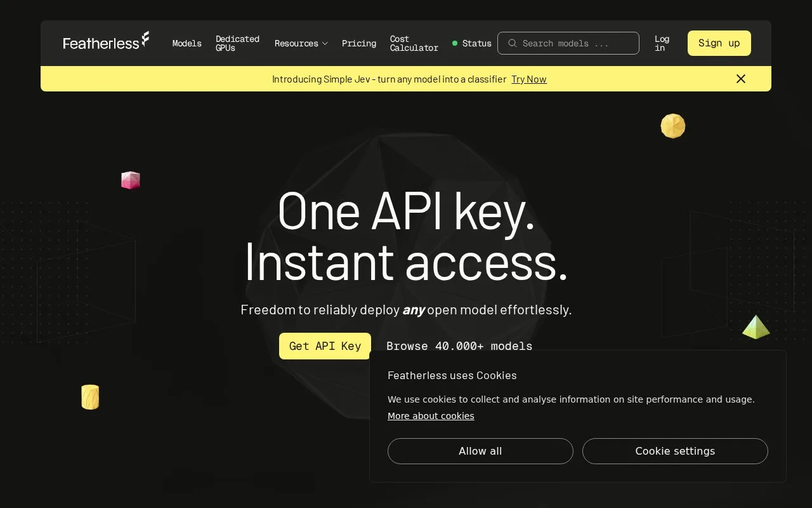Expand the Resources dropdown menu
812x508 pixels.
tap(301, 43)
